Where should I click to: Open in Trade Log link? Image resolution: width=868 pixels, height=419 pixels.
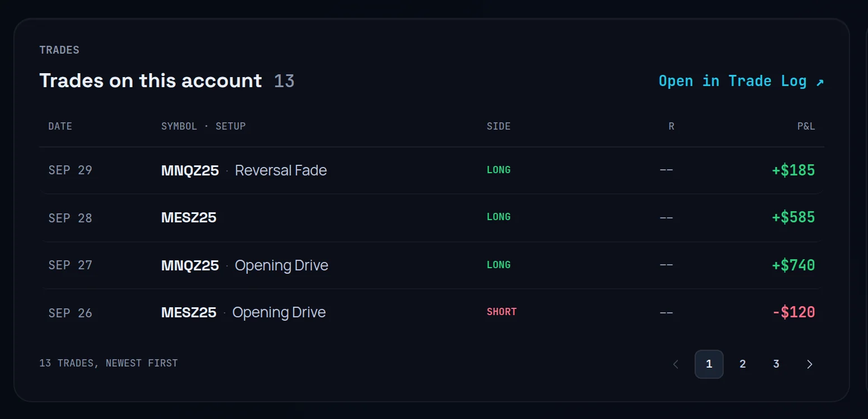741,81
